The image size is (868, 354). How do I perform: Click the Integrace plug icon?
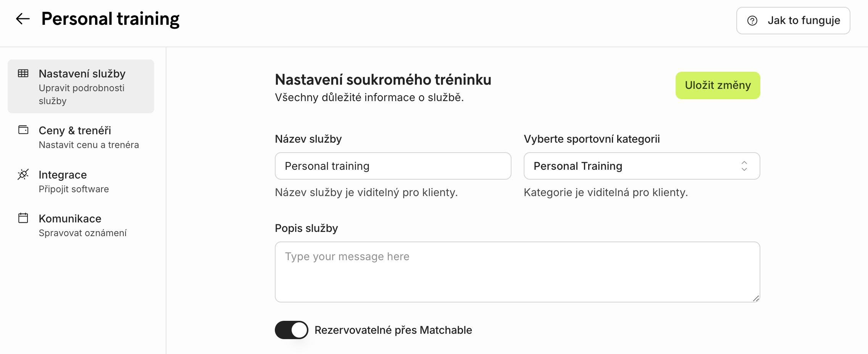[x=23, y=174]
